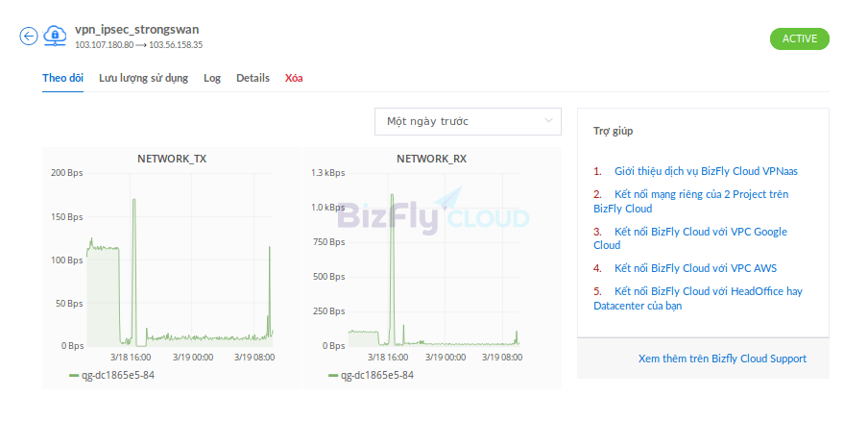This screenshot has width=868, height=421.
Task: Open the Một ngày trước time range dropdown
Action: tap(468, 121)
